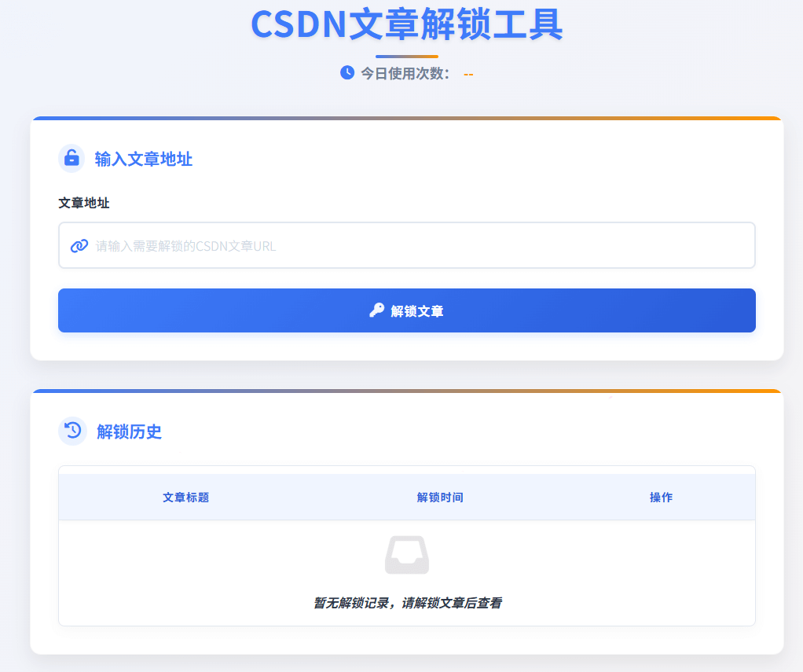Image resolution: width=803 pixels, height=672 pixels.
Task: Click the history clock icon near 解锁历史
Action: [x=72, y=431]
